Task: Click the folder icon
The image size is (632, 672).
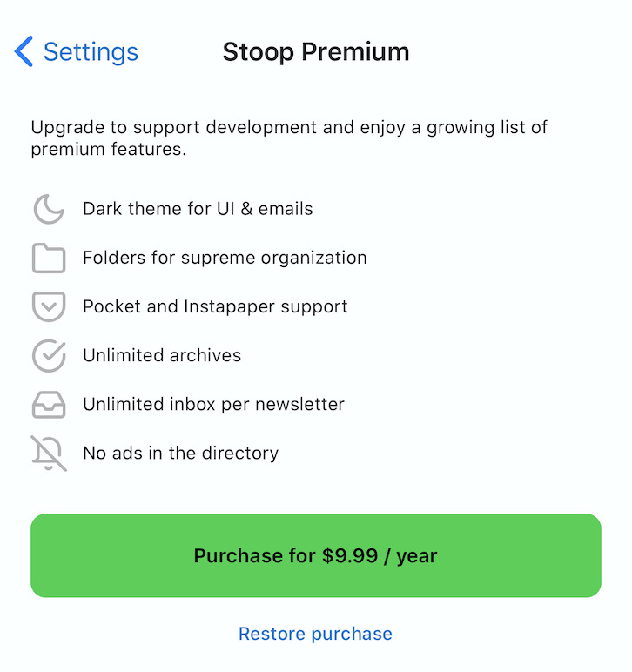Action: coord(49,258)
